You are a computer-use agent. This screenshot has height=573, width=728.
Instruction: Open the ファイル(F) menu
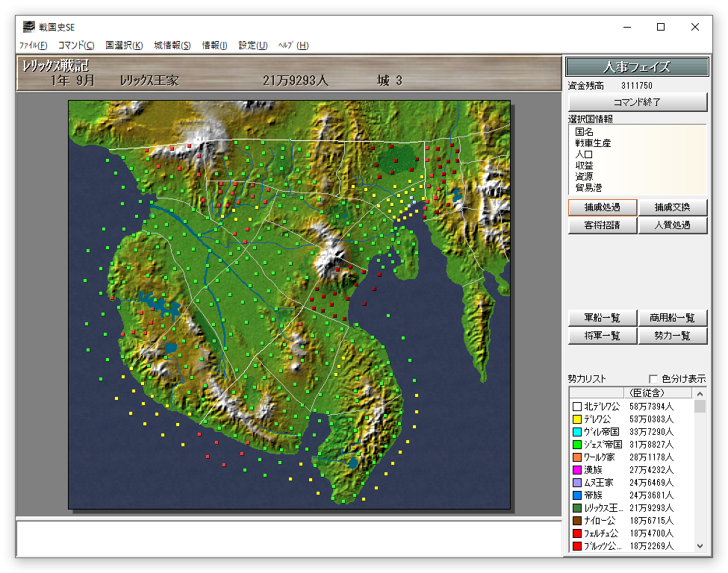click(33, 46)
